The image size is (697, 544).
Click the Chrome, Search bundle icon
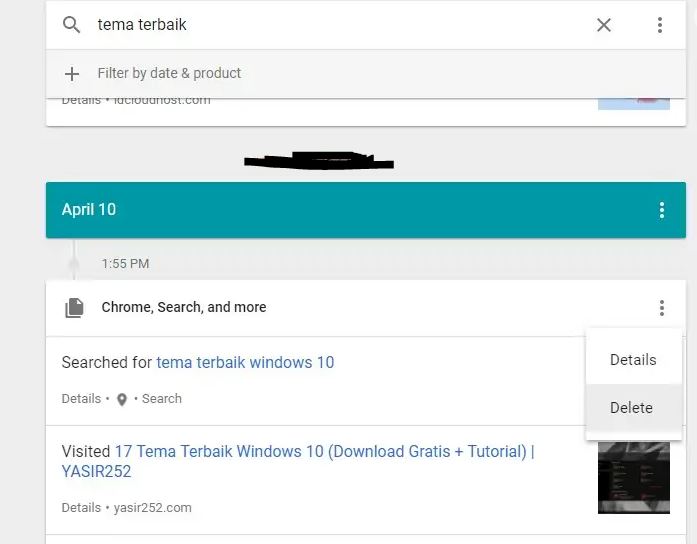tap(74, 308)
